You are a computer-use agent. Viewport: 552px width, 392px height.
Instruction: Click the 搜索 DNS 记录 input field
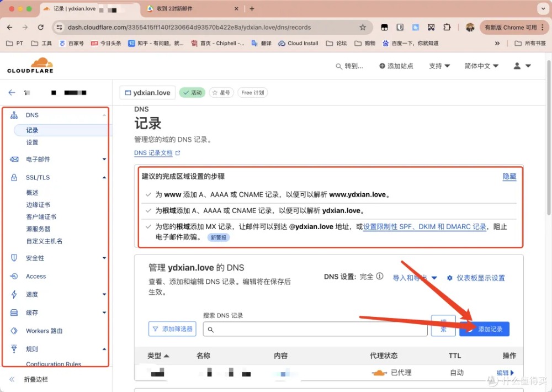coord(315,329)
